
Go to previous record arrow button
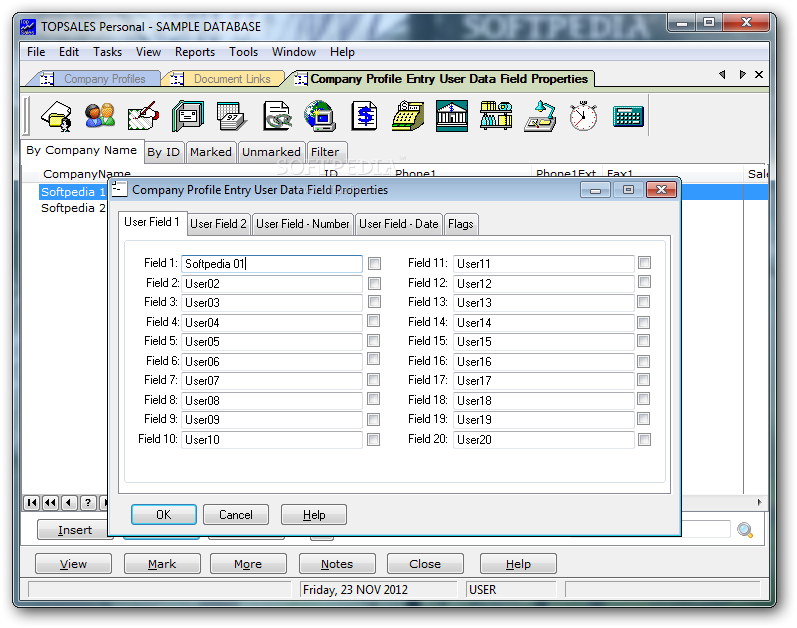pos(69,503)
